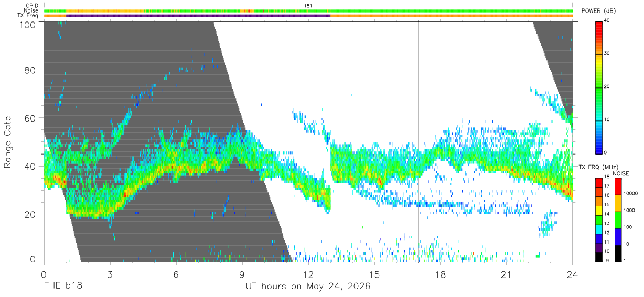Click y-axis tick label 60
The height and width of the screenshot is (297, 644).
tap(31, 118)
